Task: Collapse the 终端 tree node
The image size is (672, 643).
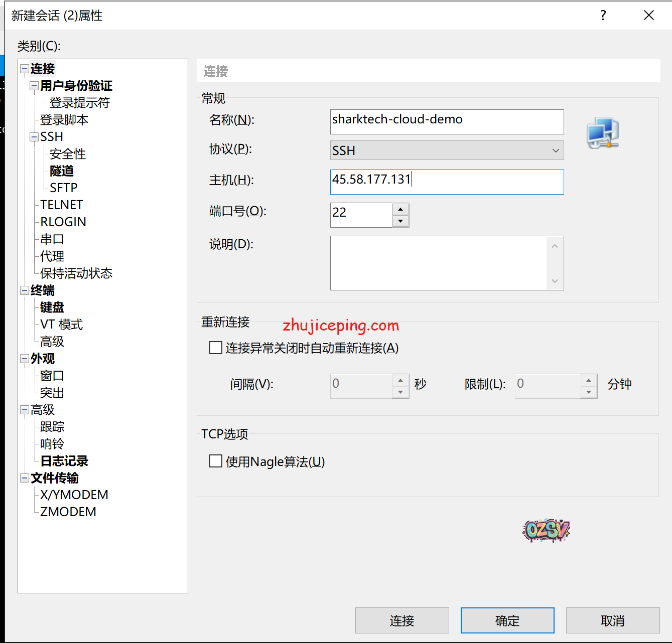Action: [x=24, y=290]
